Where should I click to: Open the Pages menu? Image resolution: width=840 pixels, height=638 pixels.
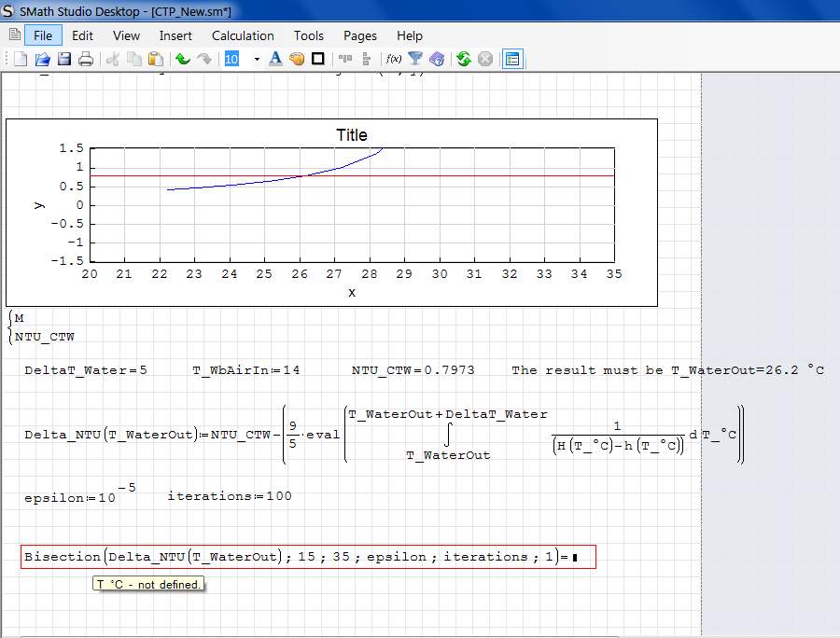[359, 35]
